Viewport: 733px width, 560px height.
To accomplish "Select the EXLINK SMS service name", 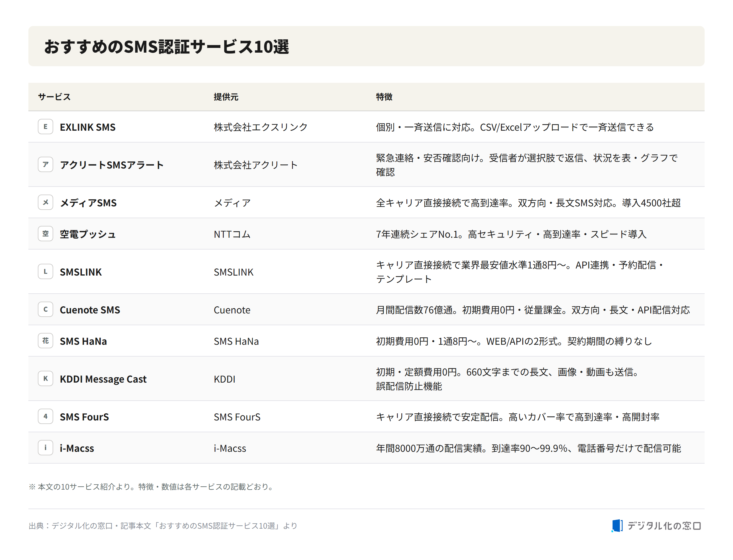I will (x=87, y=127).
